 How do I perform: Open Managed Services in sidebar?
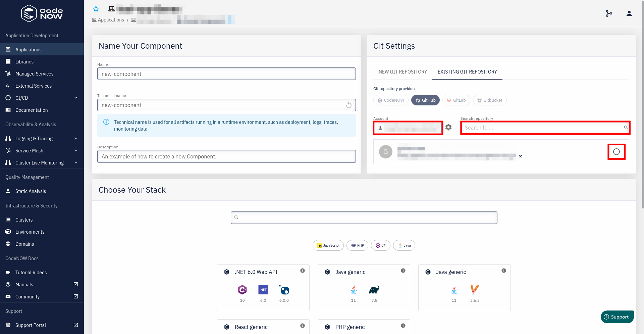coord(42,74)
